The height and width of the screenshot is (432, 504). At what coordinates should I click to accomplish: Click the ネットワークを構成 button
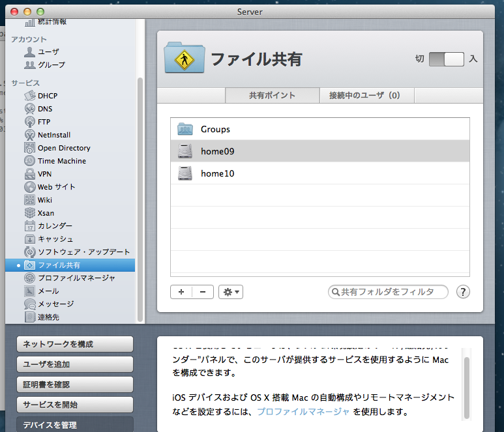(x=75, y=344)
